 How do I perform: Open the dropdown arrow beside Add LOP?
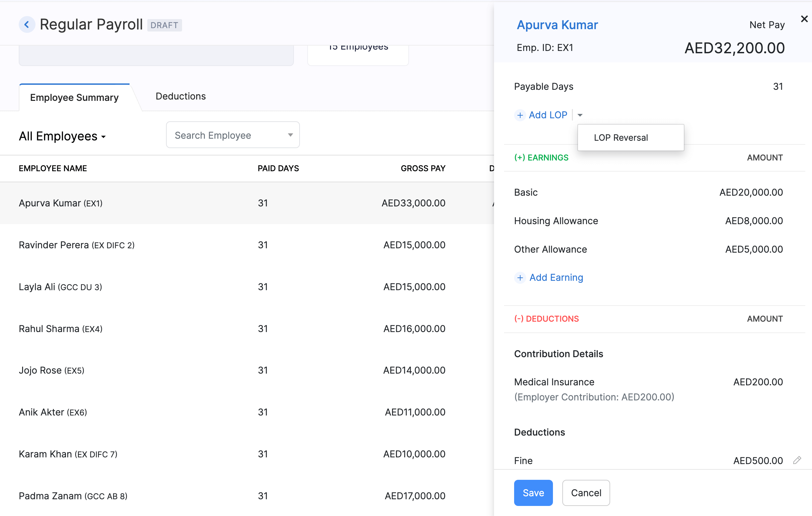(580, 115)
